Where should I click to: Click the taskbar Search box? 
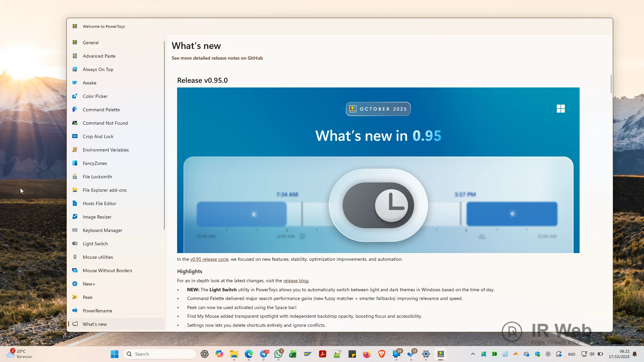click(160, 354)
